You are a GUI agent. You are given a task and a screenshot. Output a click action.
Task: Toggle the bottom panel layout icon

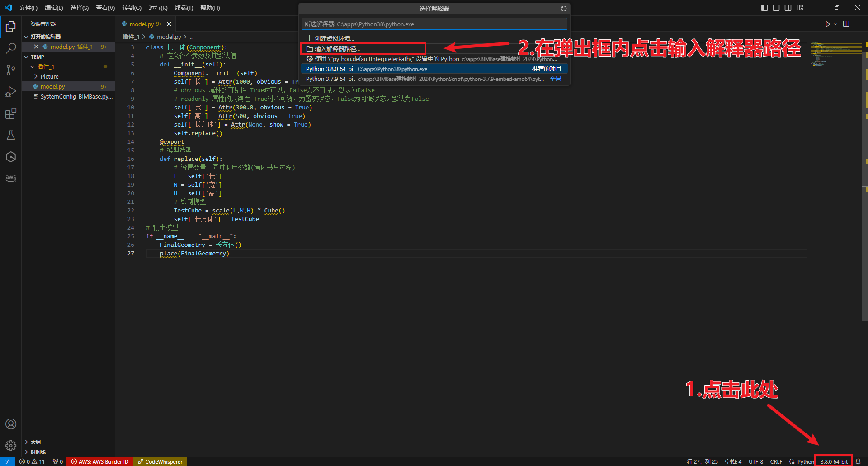776,8
